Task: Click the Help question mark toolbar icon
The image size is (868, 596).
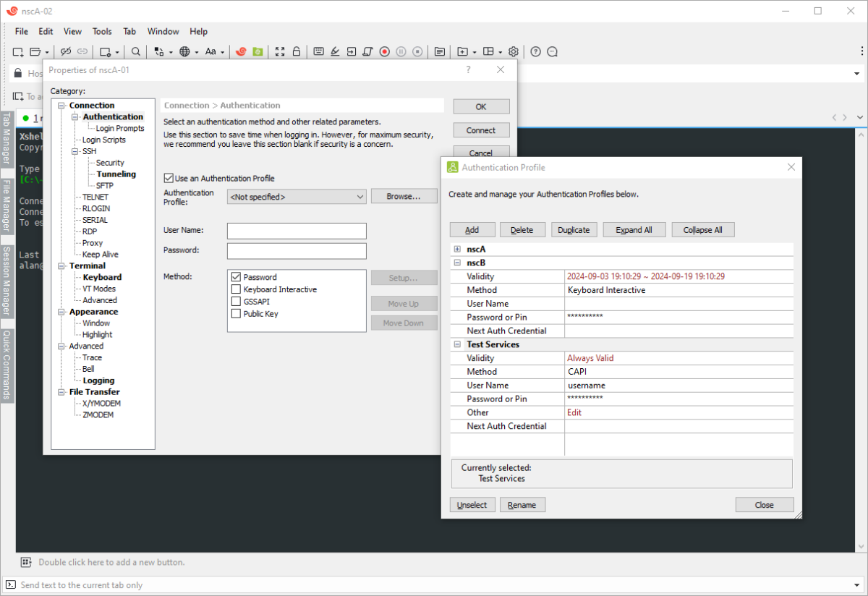Action: (x=535, y=51)
